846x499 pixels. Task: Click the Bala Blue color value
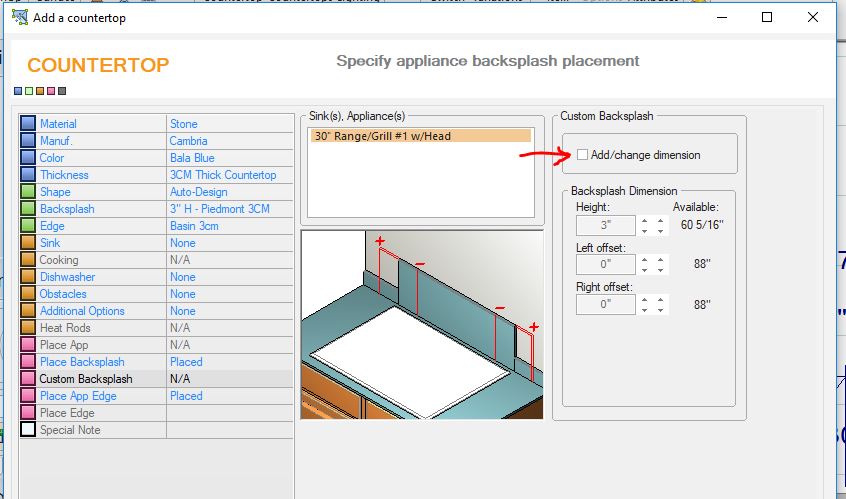pyautogui.click(x=192, y=158)
